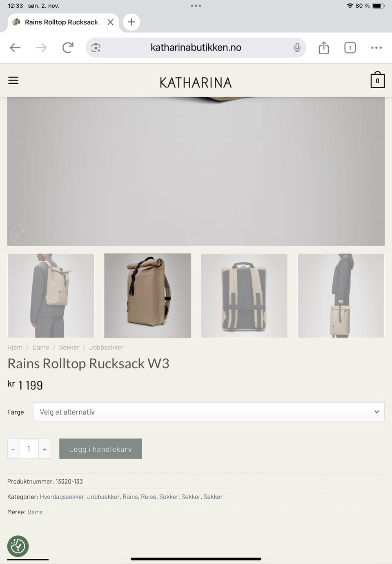Go back with the left arrow
392x564 pixels.
[x=15, y=48]
